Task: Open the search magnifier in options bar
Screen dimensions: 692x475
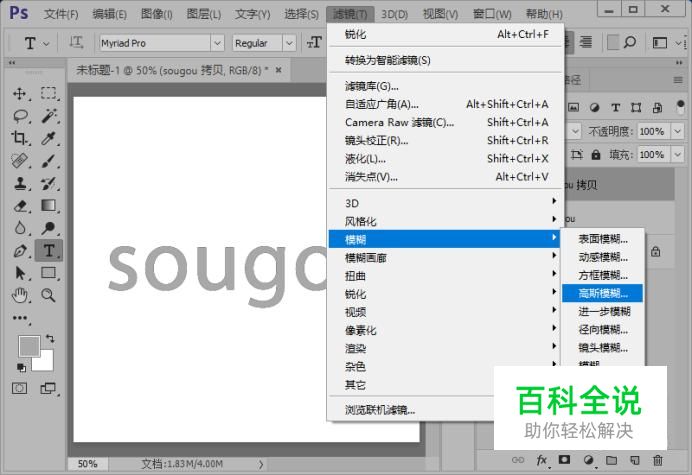Action: [630, 42]
